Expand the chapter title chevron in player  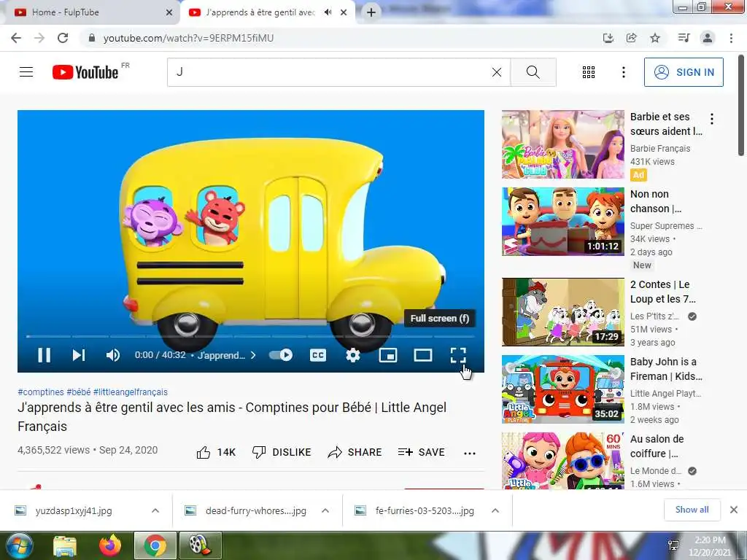253,355
